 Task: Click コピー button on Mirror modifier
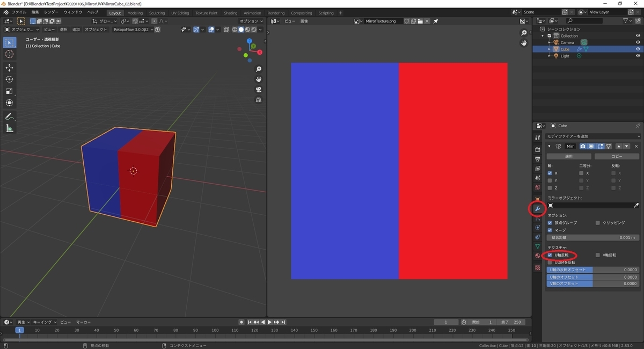click(618, 156)
